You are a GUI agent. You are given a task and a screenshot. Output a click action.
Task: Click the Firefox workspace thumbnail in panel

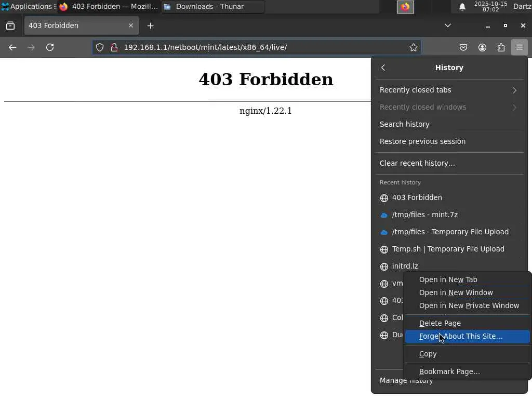[x=405, y=7]
